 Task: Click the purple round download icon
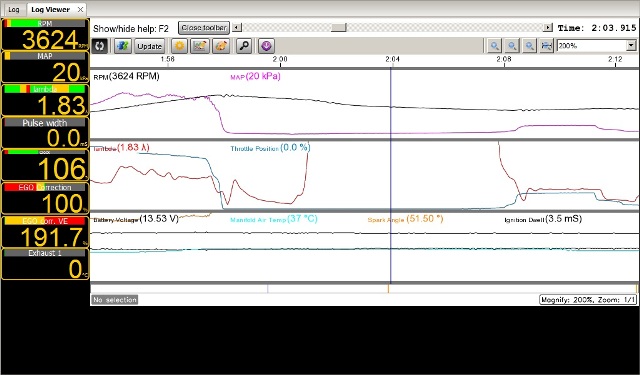point(266,46)
